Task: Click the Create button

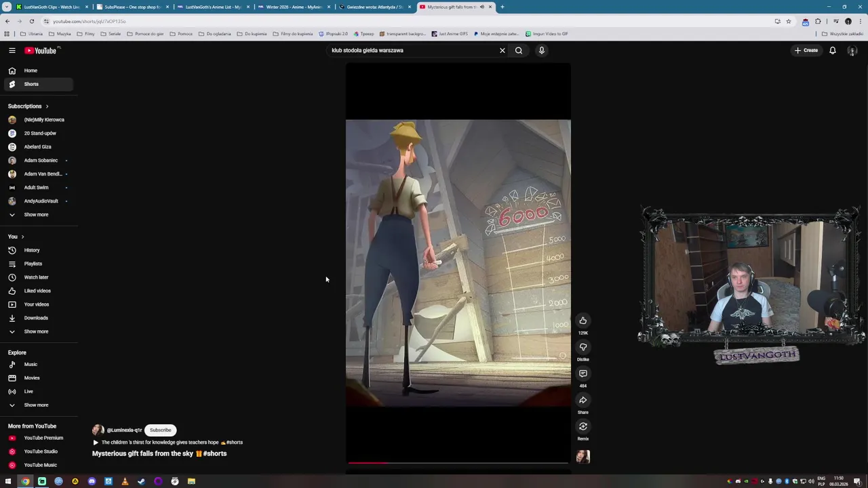Action: [807, 50]
